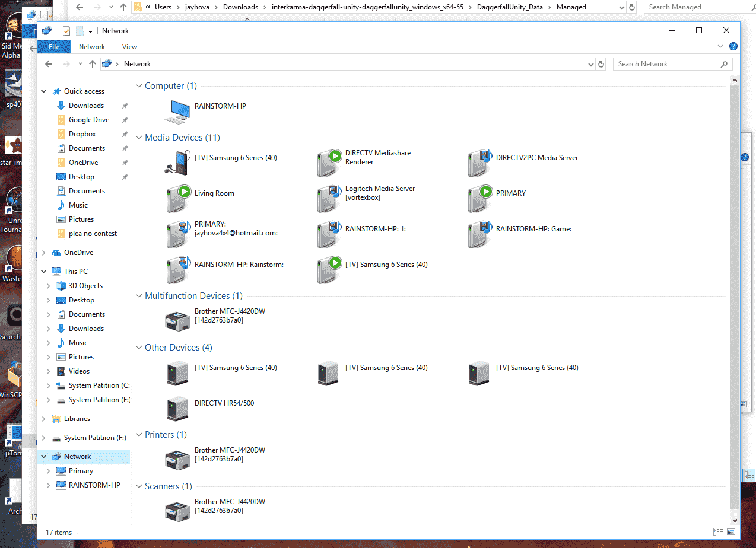Click New folder icon in quick access toolbar

pos(80,31)
